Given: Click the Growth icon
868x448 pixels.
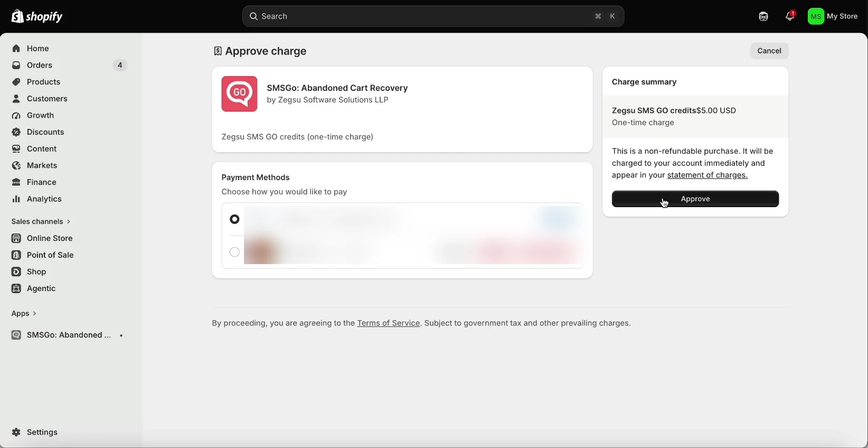Looking at the screenshot, I should coord(16,116).
